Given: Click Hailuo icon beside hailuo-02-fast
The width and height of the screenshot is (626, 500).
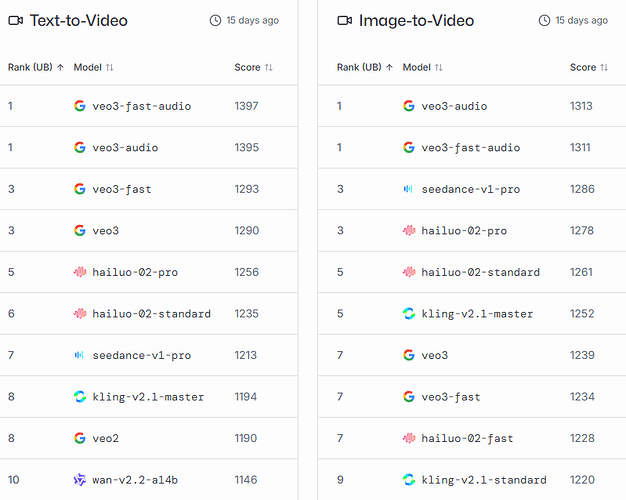Looking at the screenshot, I should point(409,438).
